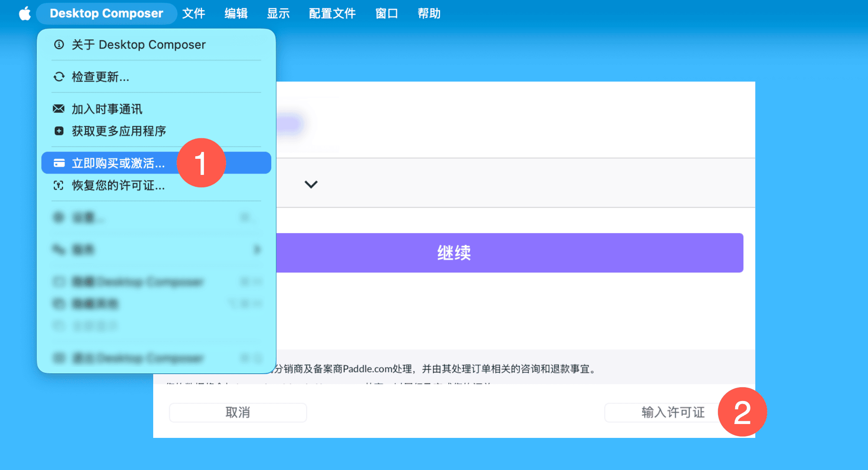Select 立即购买或激活... menu entry
The height and width of the screenshot is (470, 868).
[118, 163]
